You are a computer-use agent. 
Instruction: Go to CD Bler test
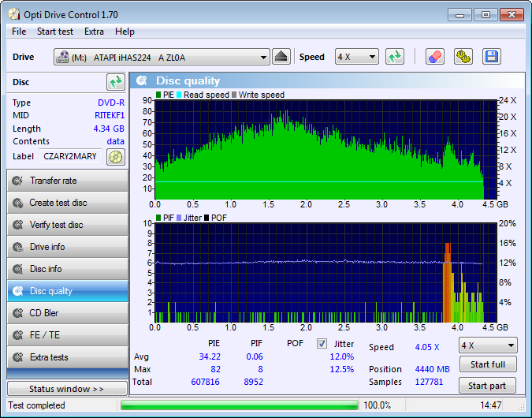coord(68,313)
